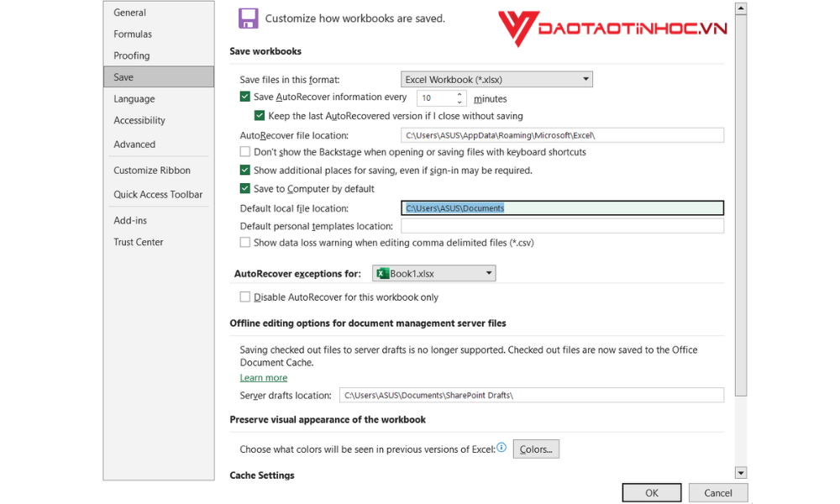The width and height of the screenshot is (840, 504).
Task: Click the Default personal templates location field
Action: click(562, 225)
